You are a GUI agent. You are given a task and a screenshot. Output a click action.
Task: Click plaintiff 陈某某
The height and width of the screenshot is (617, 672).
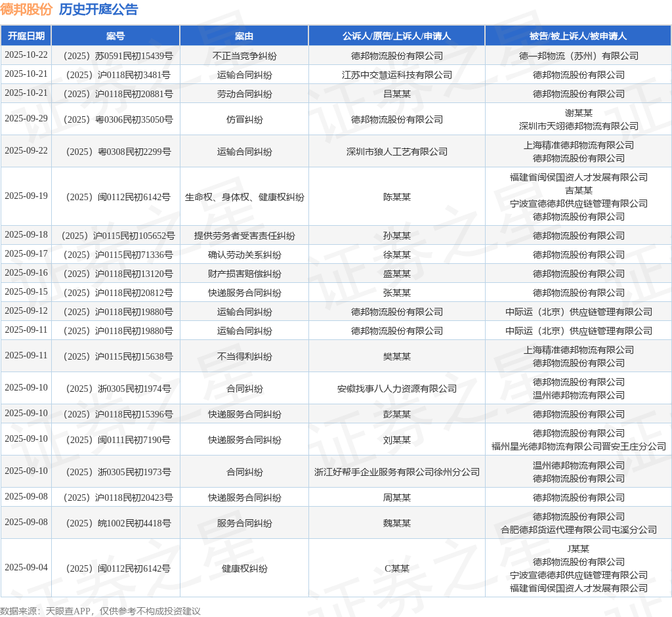[x=397, y=197]
